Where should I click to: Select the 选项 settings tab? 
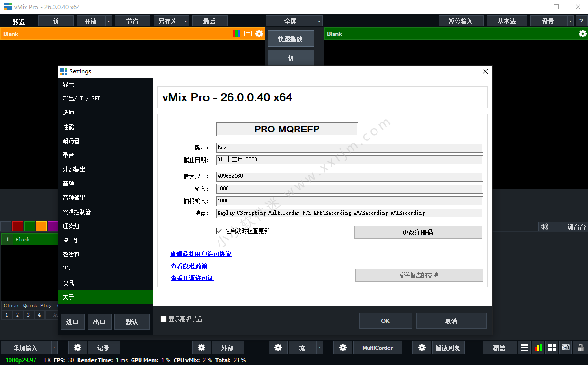click(x=105, y=113)
